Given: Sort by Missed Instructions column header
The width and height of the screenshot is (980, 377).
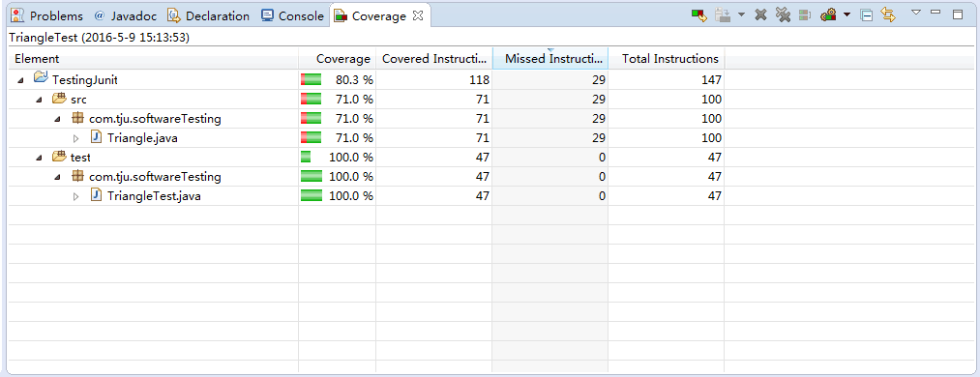Looking at the screenshot, I should 550,59.
